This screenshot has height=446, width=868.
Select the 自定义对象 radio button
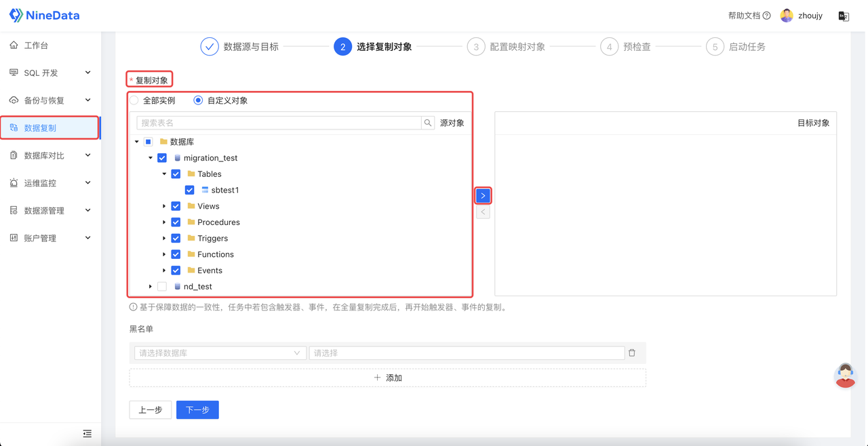click(x=198, y=100)
